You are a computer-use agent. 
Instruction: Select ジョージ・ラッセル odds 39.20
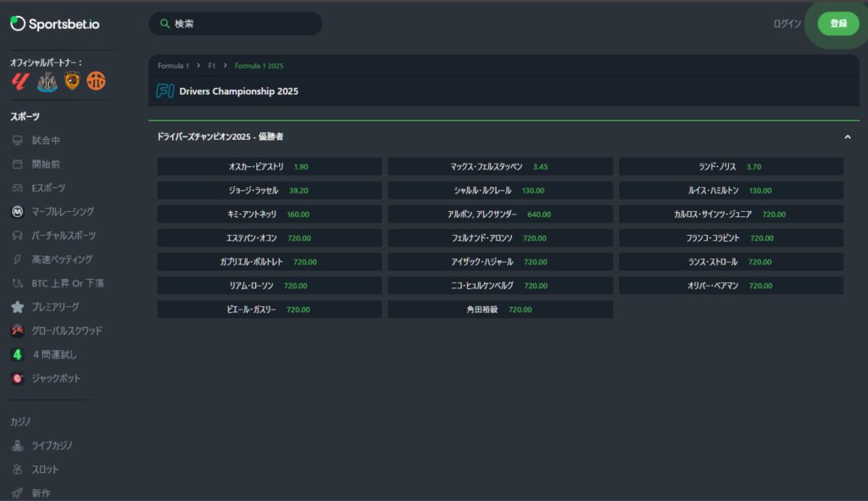tap(270, 191)
